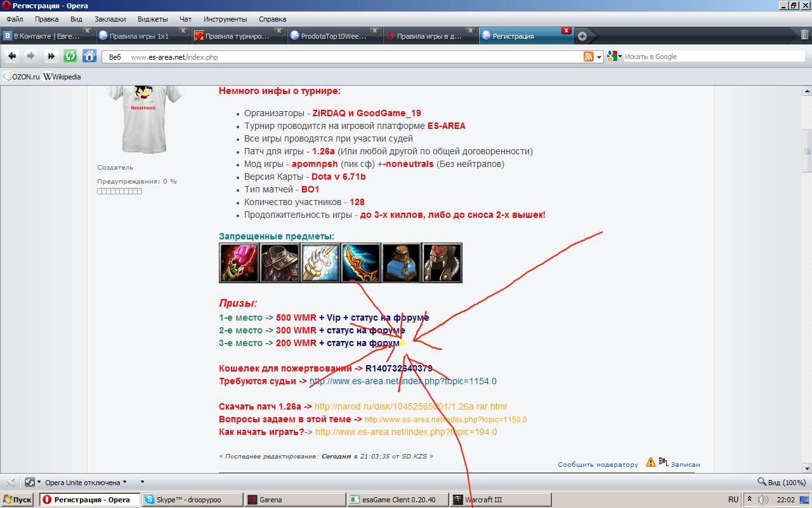812x508 pixels.
Task: Close the active 'Регистрация' tab
Action: coord(566,30)
